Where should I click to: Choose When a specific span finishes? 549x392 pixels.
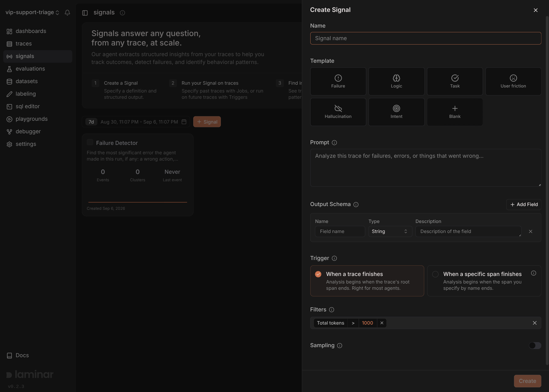[x=484, y=281]
